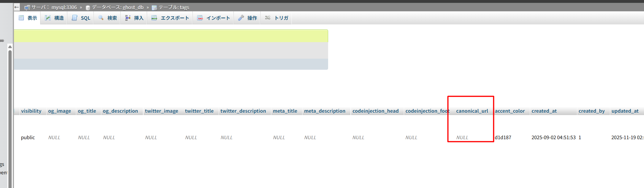This screenshot has height=188, width=644.
Task: Switch to the 表示 browse tab
Action: 28,18
